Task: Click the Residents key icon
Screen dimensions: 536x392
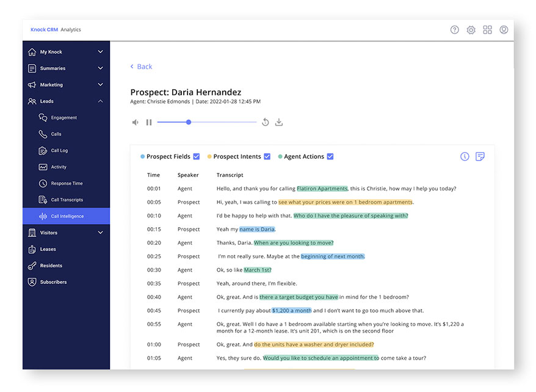Action: (x=32, y=266)
